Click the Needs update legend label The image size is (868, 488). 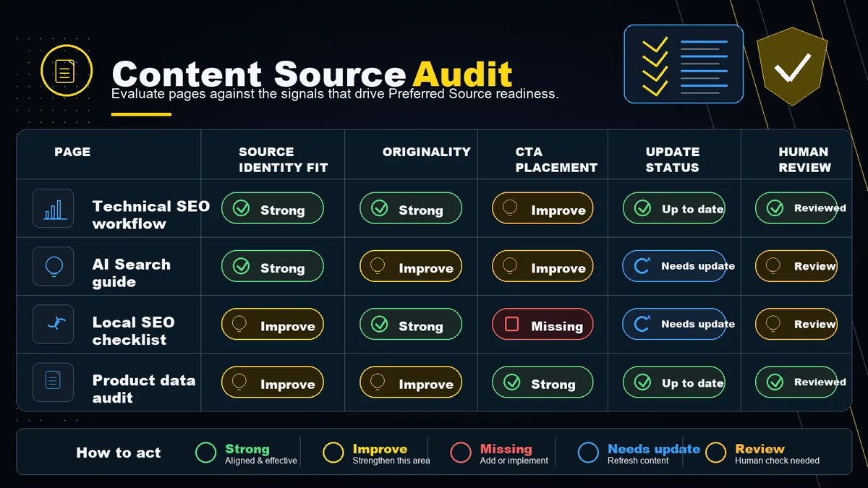pos(654,449)
